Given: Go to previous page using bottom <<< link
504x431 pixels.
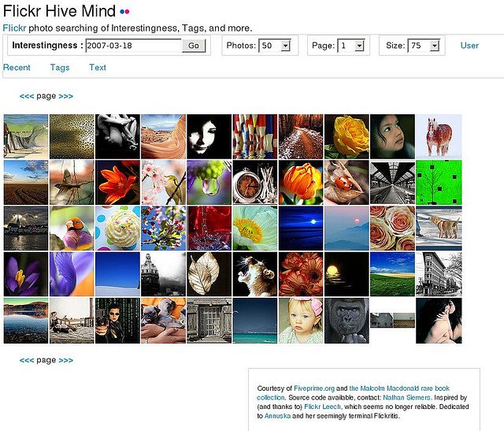Looking at the screenshot, I should tap(27, 360).
